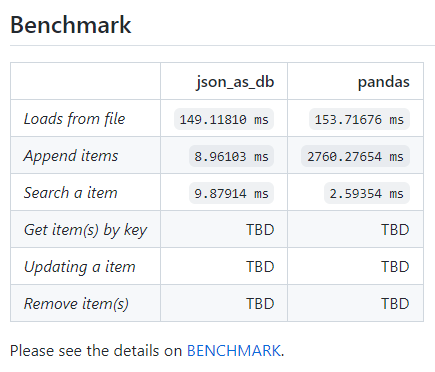Click pandas TBD in 'Updating a item' row
This screenshot has height=372, width=435.
coord(395,267)
